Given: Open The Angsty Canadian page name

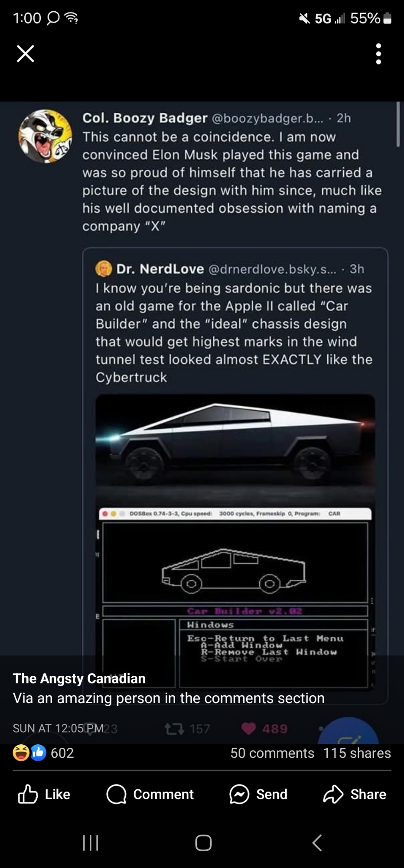Looking at the screenshot, I should (79, 678).
